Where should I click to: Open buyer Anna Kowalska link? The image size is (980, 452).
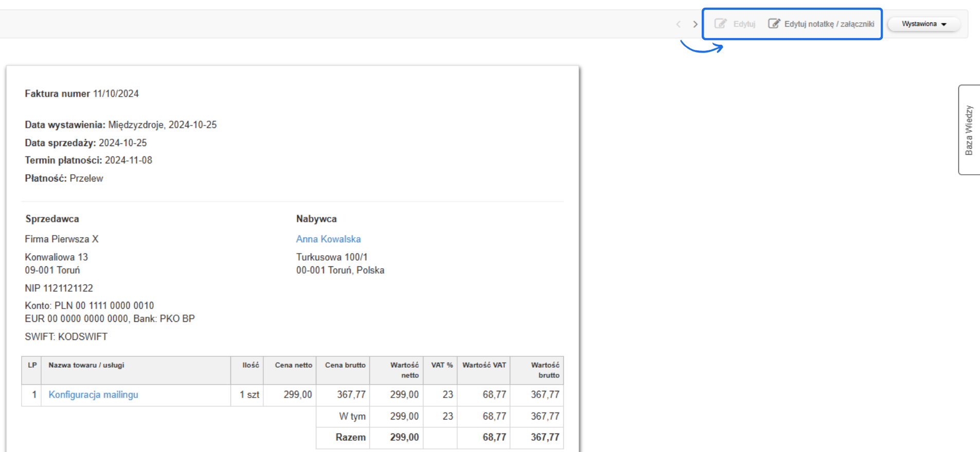328,239
